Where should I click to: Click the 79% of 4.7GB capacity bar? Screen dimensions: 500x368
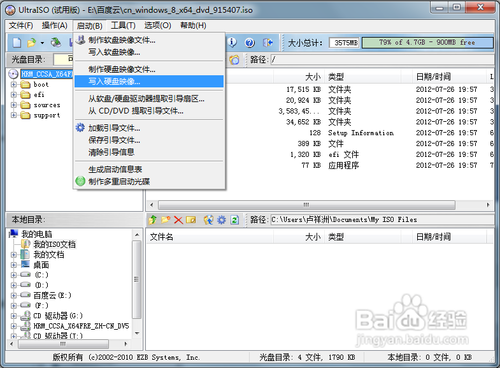[427, 43]
